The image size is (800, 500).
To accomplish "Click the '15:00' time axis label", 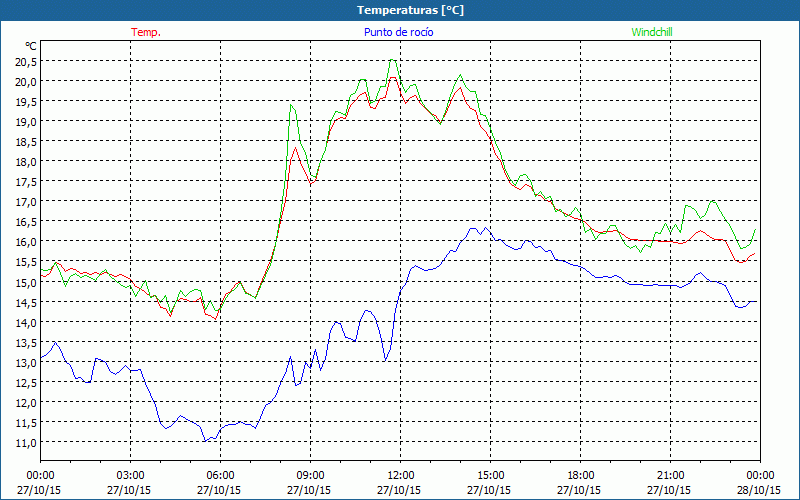I will tap(490, 476).
